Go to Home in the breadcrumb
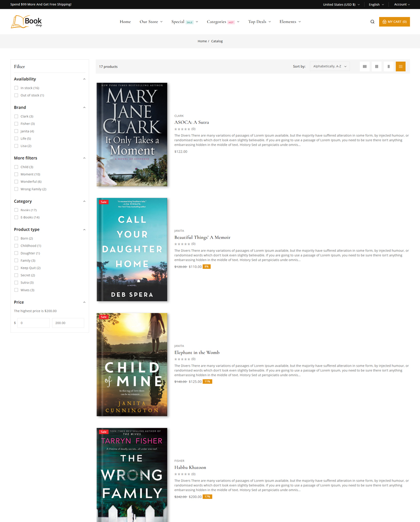Screen dimensions: 420x522 [x=202, y=41]
